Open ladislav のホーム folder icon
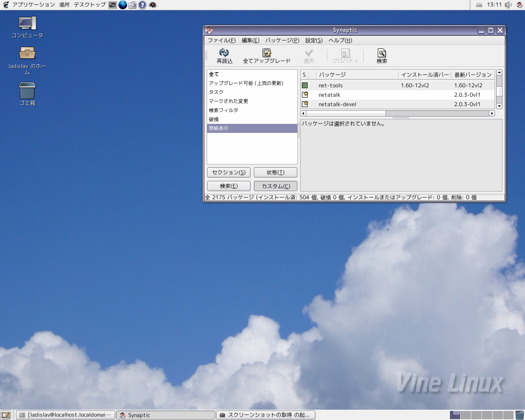 coord(27,53)
